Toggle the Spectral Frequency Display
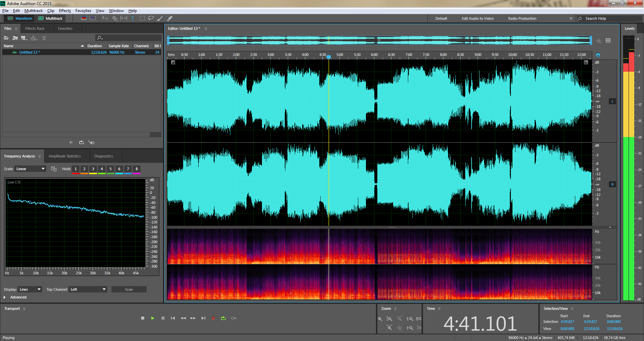 (84, 18)
